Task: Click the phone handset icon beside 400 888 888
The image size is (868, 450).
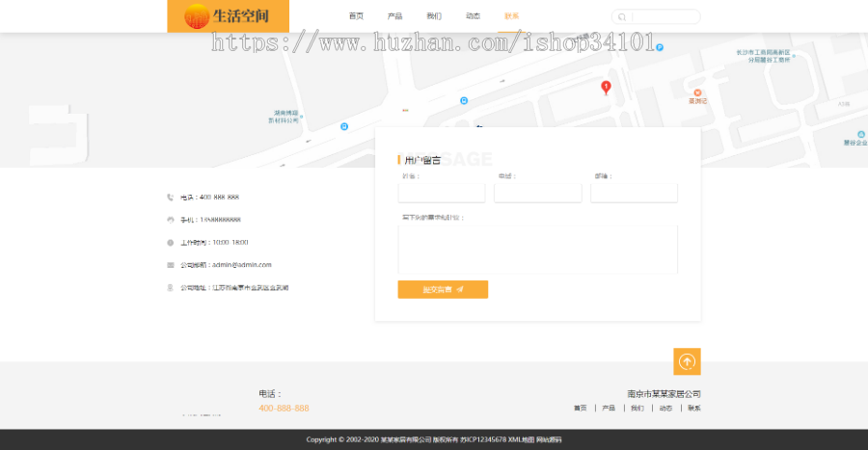Action: 170,197
